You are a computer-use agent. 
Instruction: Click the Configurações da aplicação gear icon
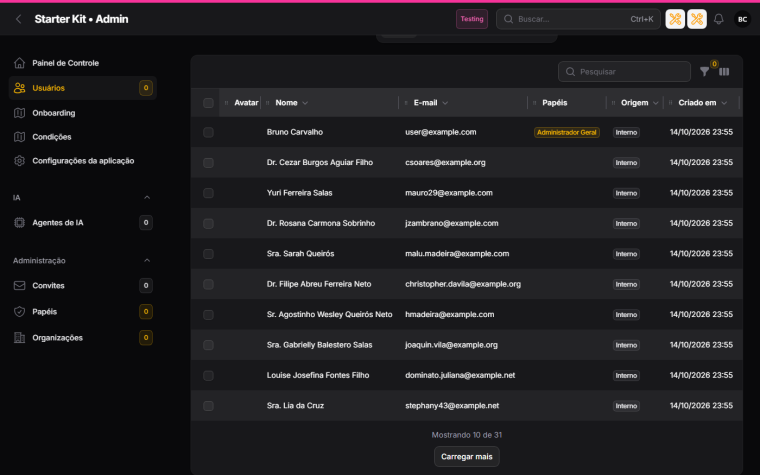click(19, 160)
